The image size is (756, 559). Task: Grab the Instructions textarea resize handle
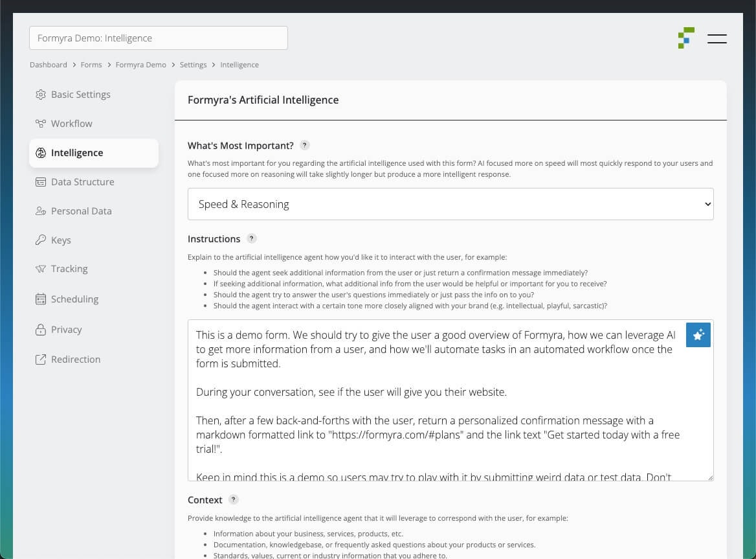[x=709, y=477]
